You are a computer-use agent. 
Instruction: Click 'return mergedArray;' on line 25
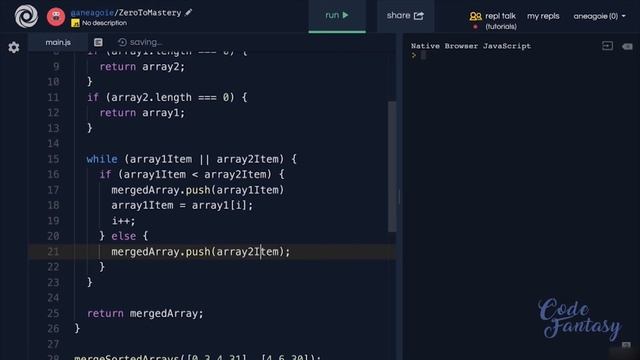point(145,313)
